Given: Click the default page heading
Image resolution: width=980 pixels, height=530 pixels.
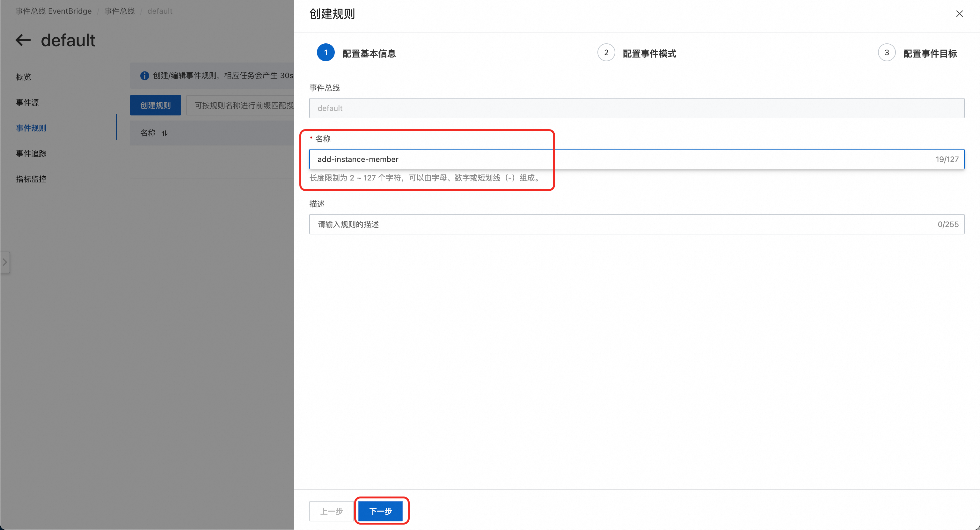Looking at the screenshot, I should tap(68, 40).
